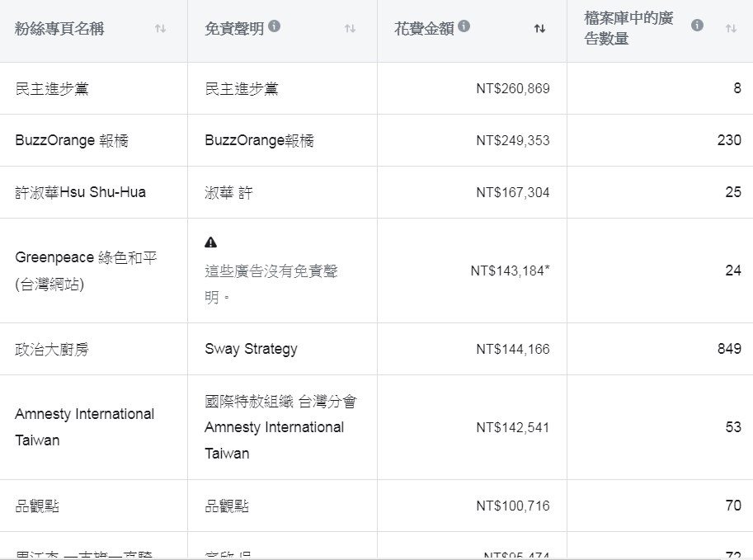This screenshot has height=560, width=753.
Task: Select Sway Strategy disclaimer cell
Action: [x=252, y=349]
